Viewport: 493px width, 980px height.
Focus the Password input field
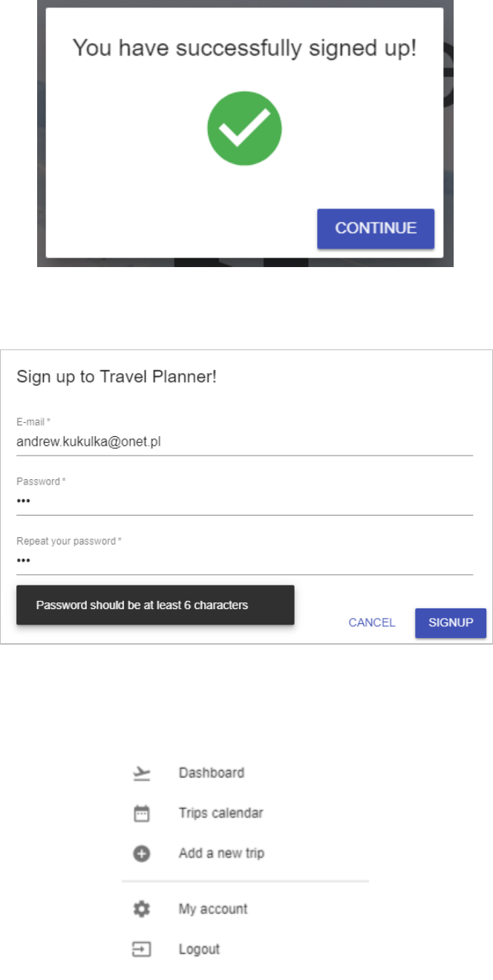click(244, 502)
